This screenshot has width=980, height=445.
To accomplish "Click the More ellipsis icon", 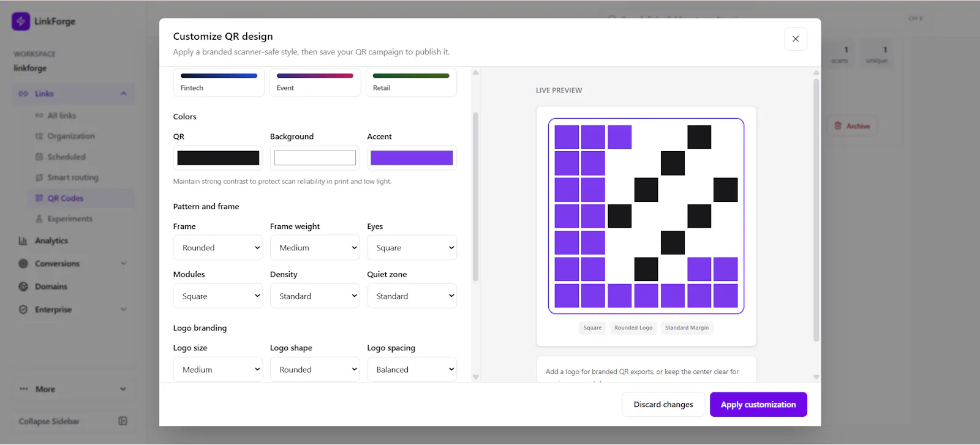I will 23,389.
